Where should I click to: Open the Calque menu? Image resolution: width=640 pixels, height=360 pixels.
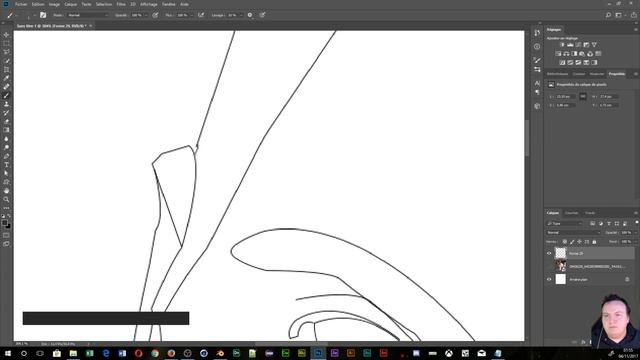[x=70, y=4]
